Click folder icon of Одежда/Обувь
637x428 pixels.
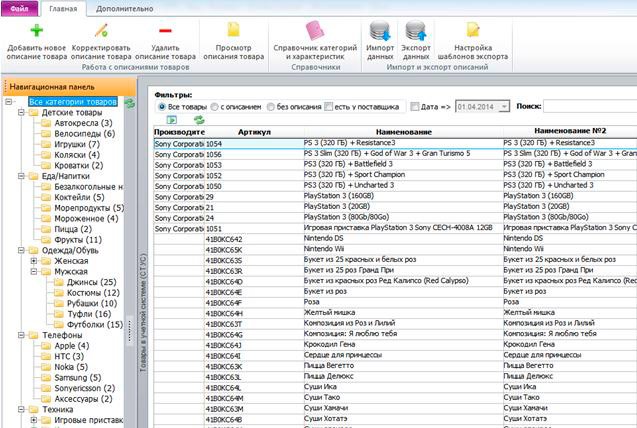[34, 250]
